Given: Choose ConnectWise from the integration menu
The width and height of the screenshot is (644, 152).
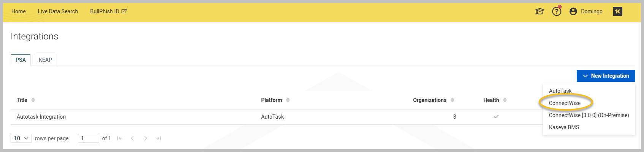Looking at the screenshot, I should 565,103.
